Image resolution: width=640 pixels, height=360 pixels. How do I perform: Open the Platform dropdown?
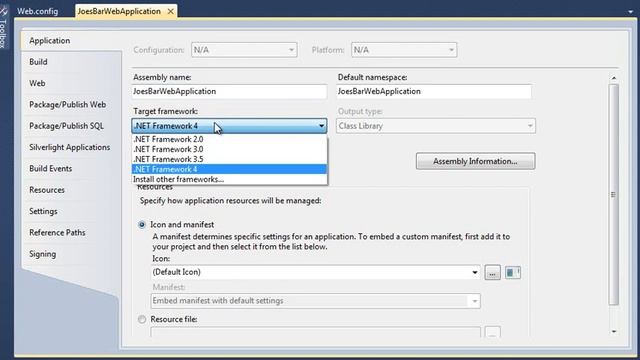coord(404,50)
